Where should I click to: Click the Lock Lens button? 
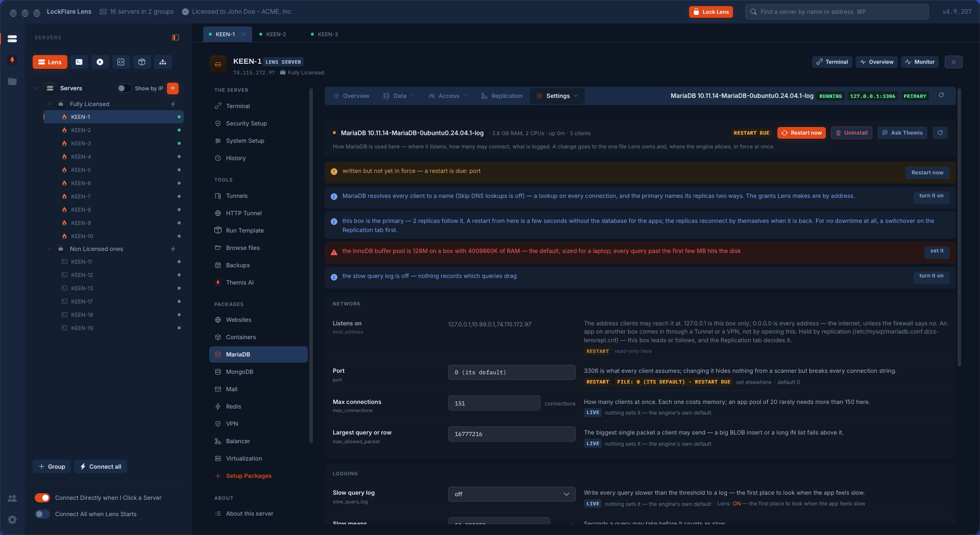tap(710, 12)
